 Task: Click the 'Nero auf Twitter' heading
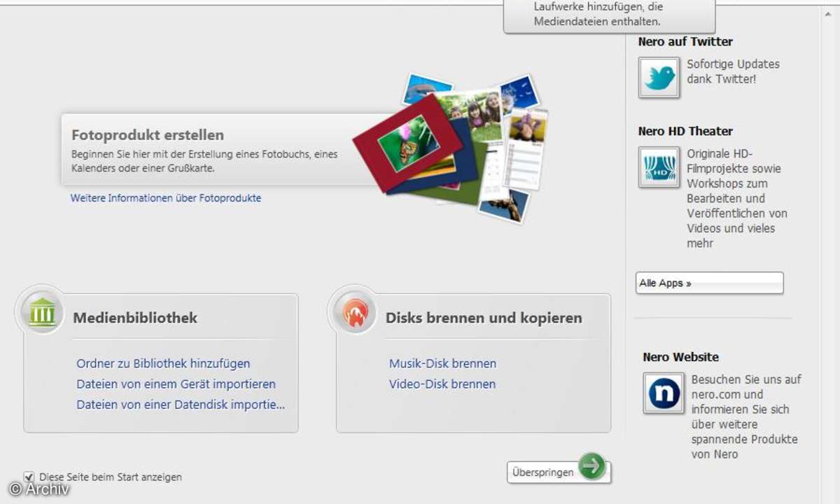685,42
